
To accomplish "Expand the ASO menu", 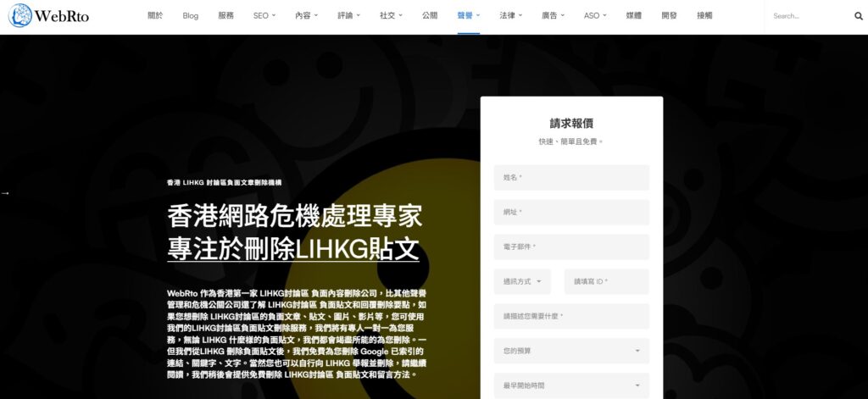I will pos(595,15).
